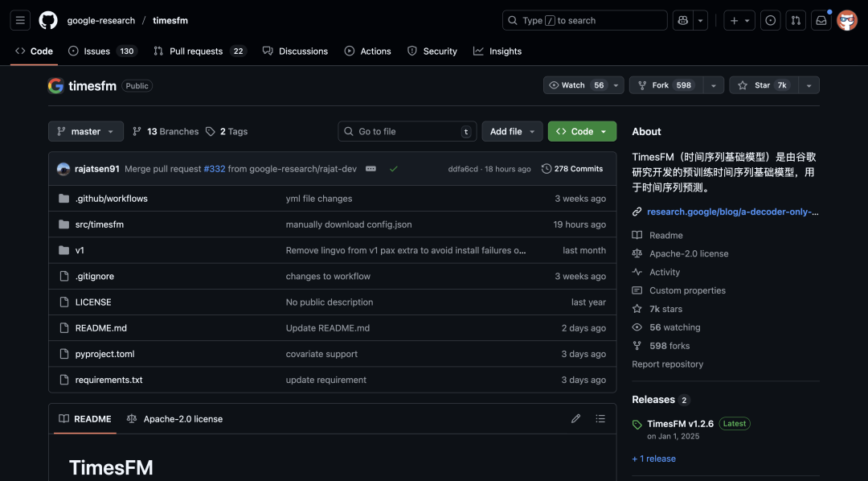
Task: Show README outline list icon
Action: pos(600,418)
